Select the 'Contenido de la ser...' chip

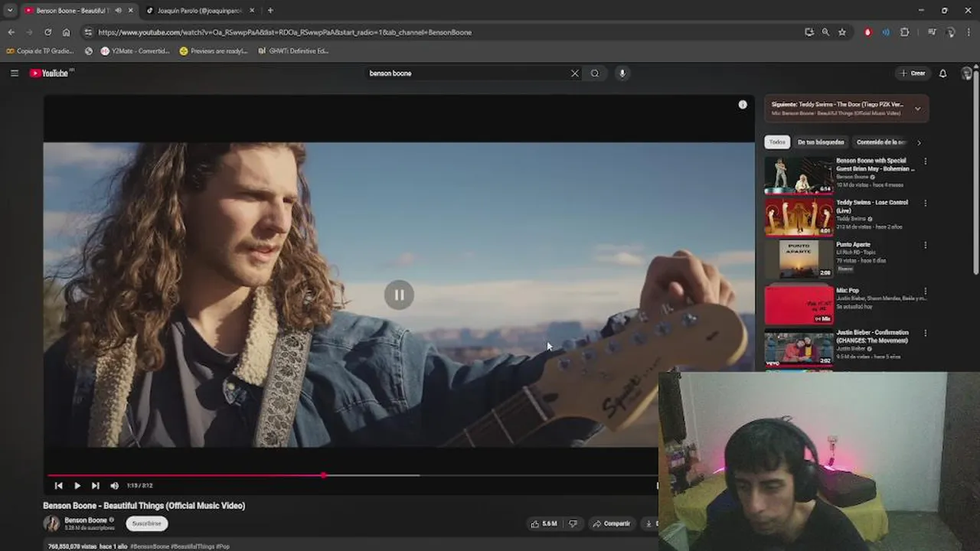(x=880, y=142)
